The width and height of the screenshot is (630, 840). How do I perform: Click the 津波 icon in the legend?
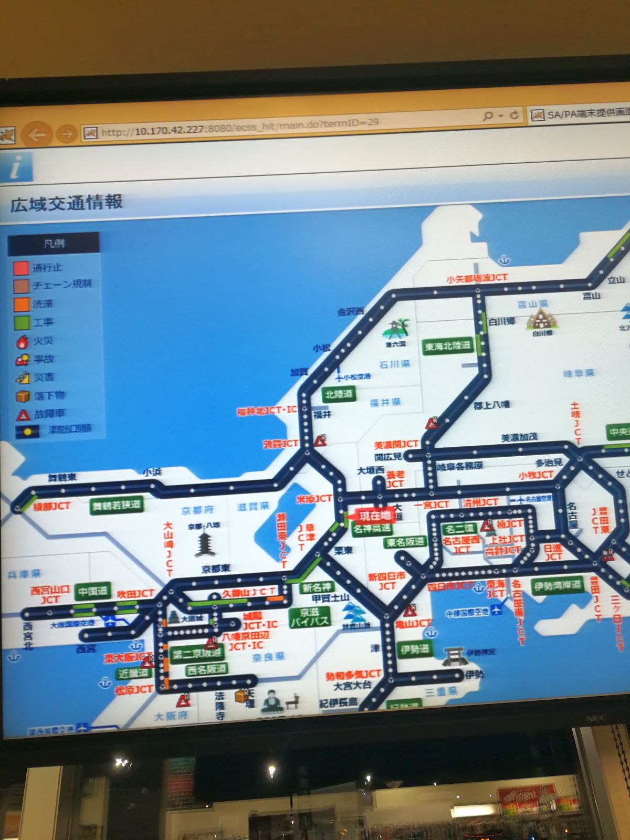[x=27, y=432]
